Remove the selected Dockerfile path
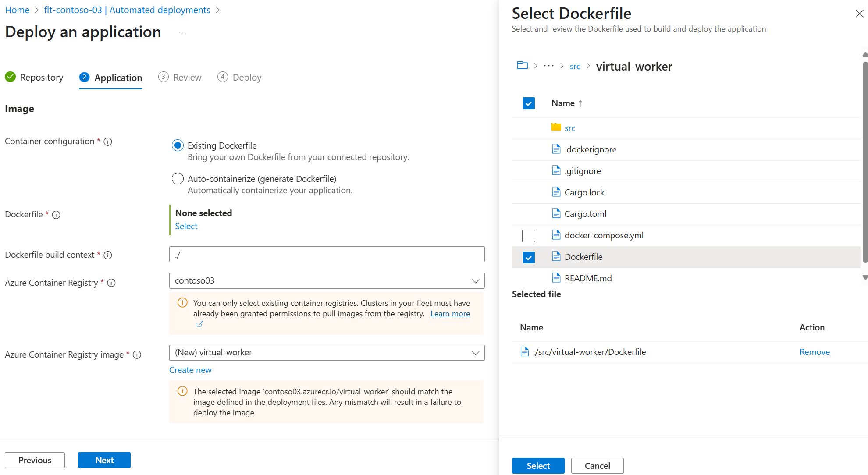Screen dimensions: 868x475 point(814,352)
